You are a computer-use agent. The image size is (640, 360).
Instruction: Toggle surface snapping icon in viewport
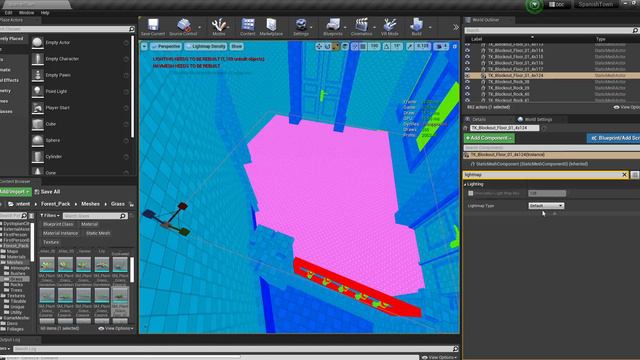tap(355, 47)
